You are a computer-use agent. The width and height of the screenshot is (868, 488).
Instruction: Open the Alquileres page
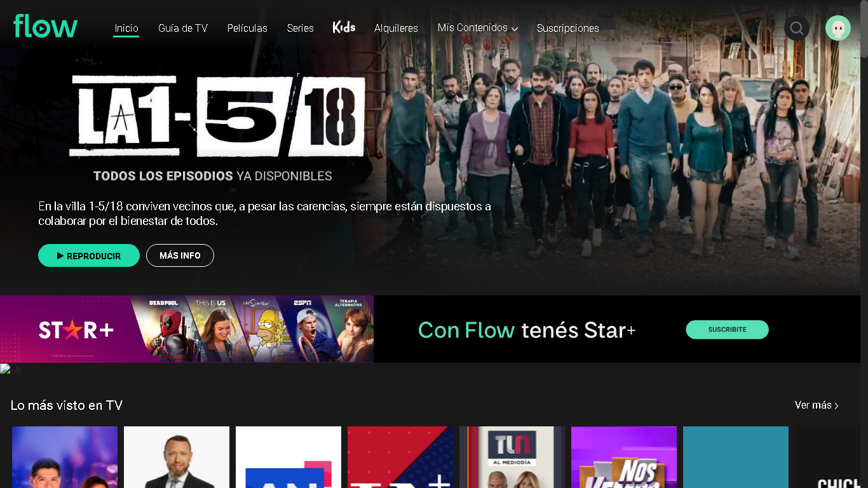point(396,29)
